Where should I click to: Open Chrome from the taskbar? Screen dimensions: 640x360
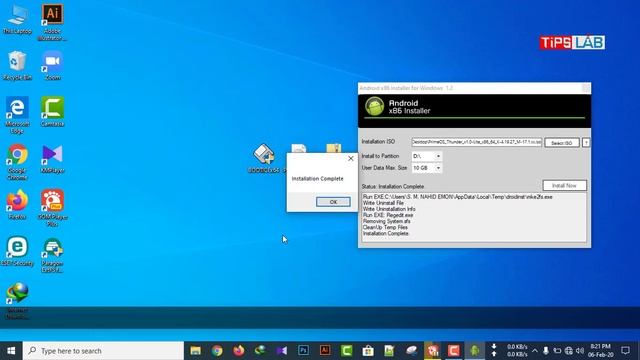[217, 351]
